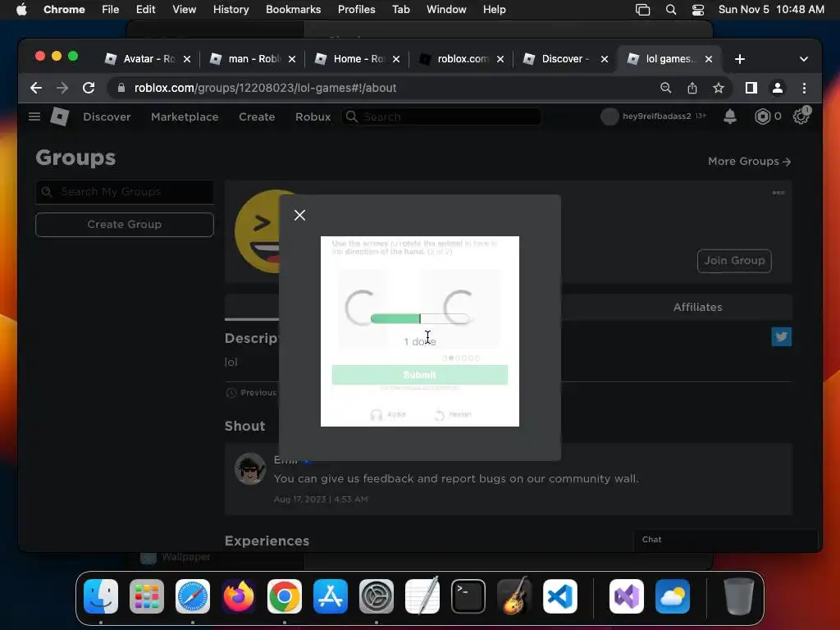Open Visual Studio Code from the Dock
This screenshot has height=630, width=840.
point(559,596)
